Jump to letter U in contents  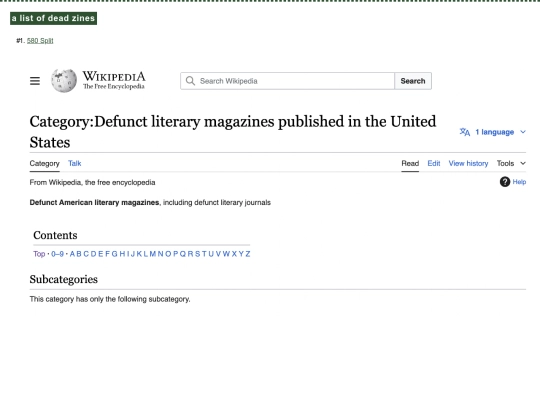pyautogui.click(x=211, y=254)
